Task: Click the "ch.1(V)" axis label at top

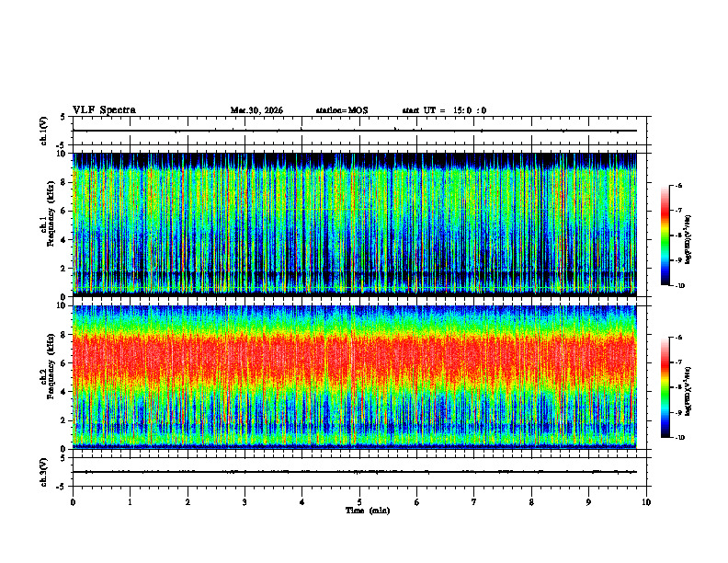Action: tap(44, 131)
